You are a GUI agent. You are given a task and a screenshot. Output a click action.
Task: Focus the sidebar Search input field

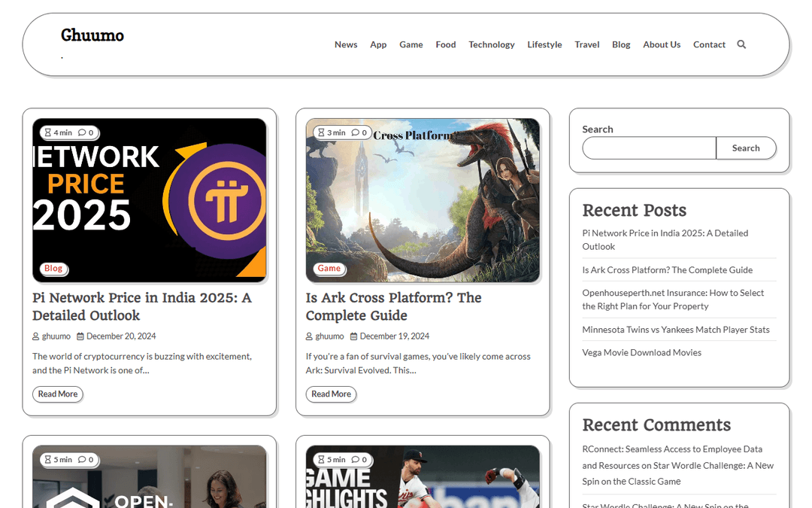(649, 148)
